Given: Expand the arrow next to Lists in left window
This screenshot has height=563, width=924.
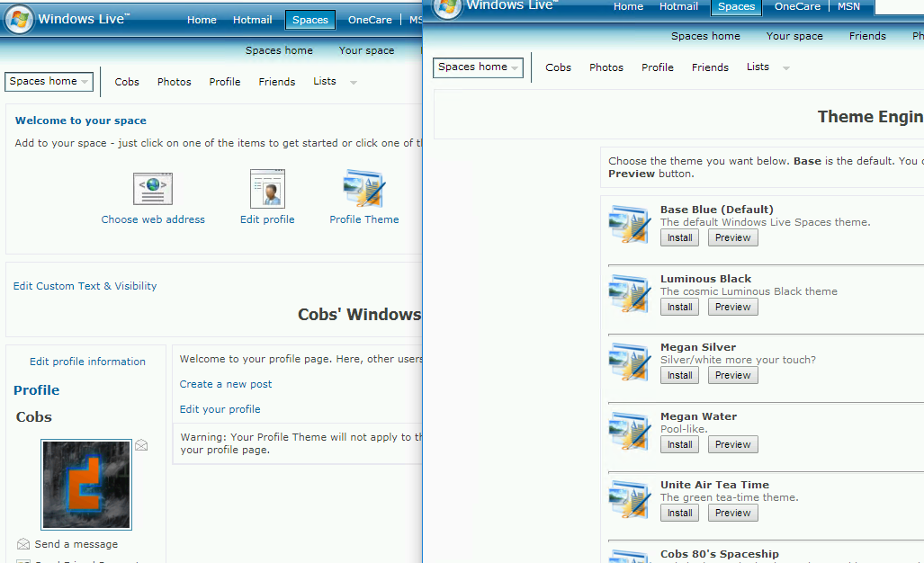Looking at the screenshot, I should click(353, 83).
